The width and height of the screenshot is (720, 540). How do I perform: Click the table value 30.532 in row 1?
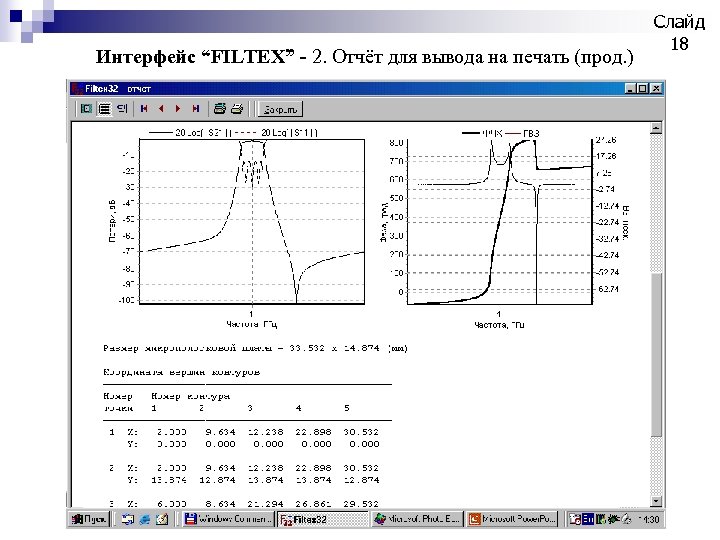(361, 432)
